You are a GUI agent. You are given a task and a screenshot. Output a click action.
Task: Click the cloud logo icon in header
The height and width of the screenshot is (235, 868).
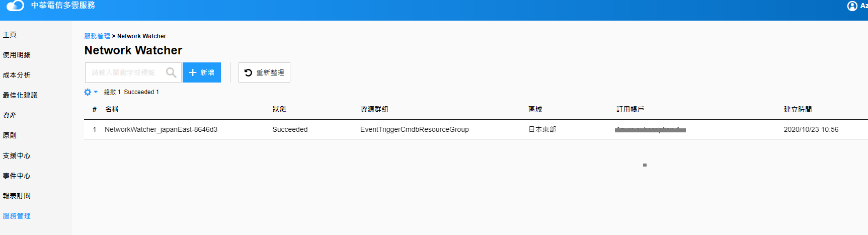(x=15, y=6)
